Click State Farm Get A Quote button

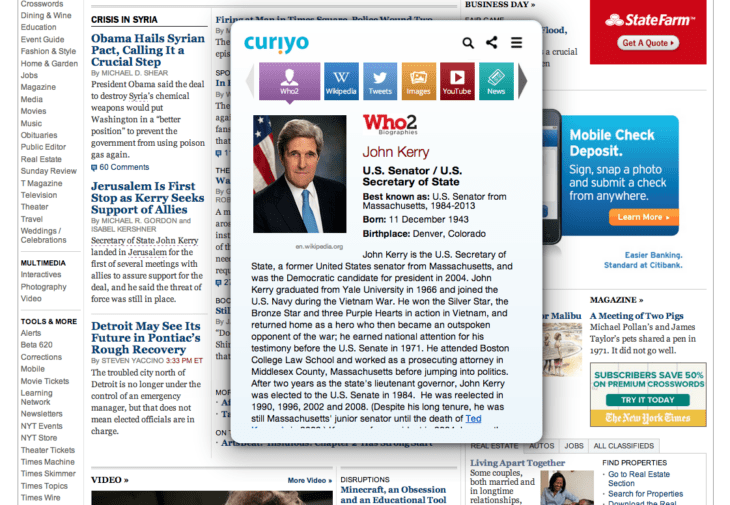648,43
